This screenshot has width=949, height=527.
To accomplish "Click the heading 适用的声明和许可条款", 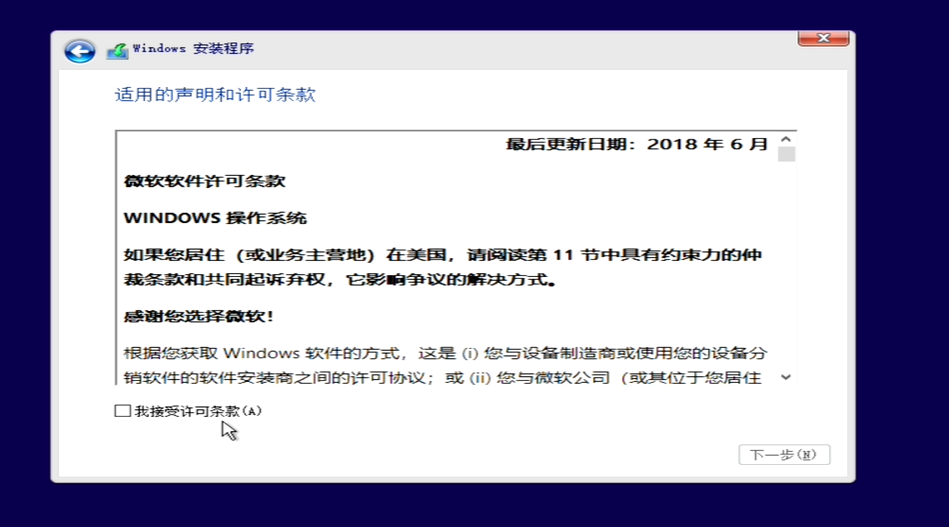I will pyautogui.click(x=215, y=95).
